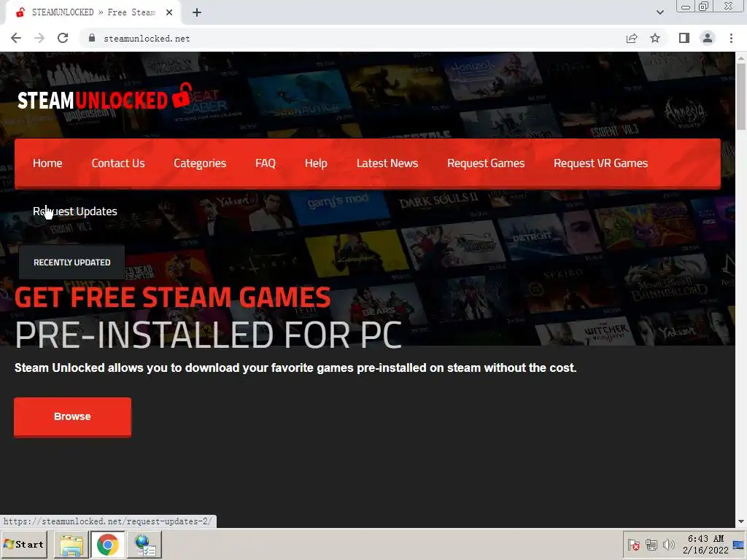Open the FAQ page
This screenshot has height=560, width=747.
point(266,163)
